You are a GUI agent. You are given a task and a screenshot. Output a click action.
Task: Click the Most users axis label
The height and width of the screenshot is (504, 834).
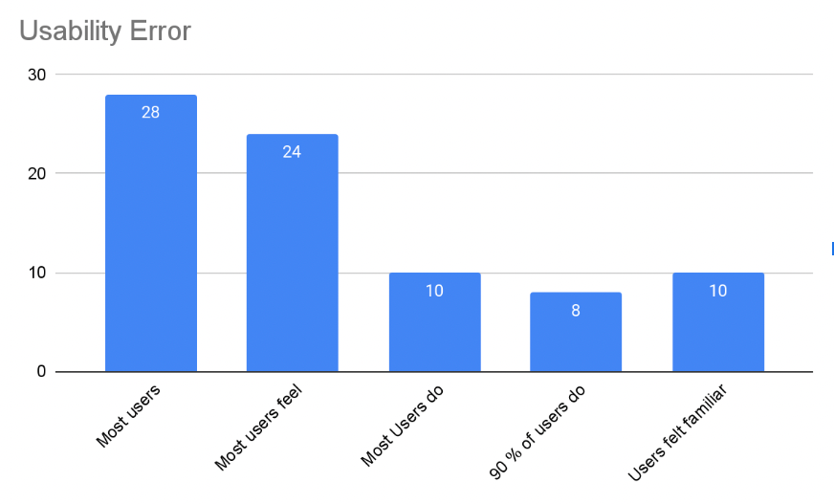pos(129,417)
